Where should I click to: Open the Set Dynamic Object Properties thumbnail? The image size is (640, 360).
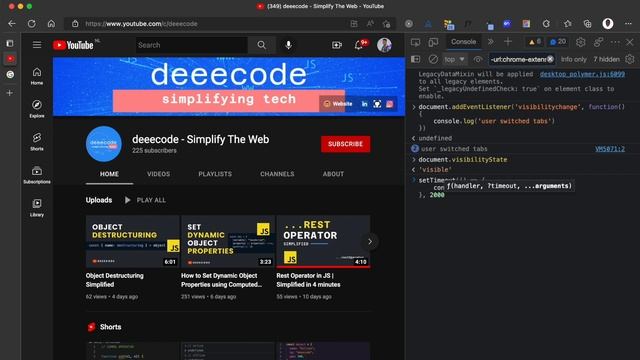pos(228,242)
